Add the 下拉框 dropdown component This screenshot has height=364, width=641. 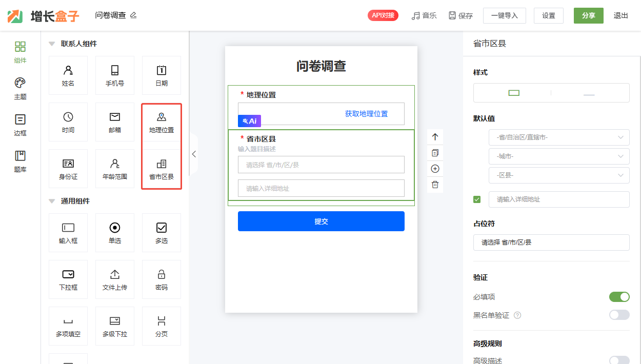point(68,279)
